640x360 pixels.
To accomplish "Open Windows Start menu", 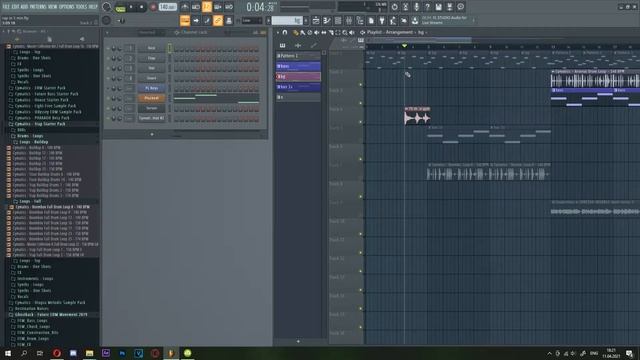I will coord(8,353).
